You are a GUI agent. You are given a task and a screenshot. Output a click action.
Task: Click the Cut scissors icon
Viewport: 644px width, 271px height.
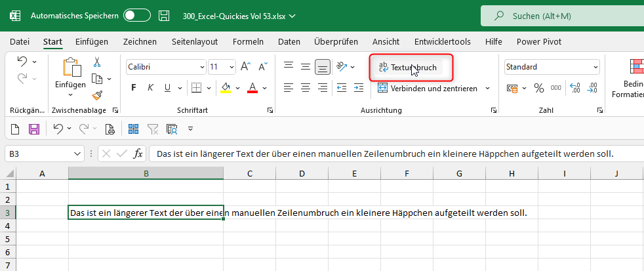pyautogui.click(x=97, y=62)
